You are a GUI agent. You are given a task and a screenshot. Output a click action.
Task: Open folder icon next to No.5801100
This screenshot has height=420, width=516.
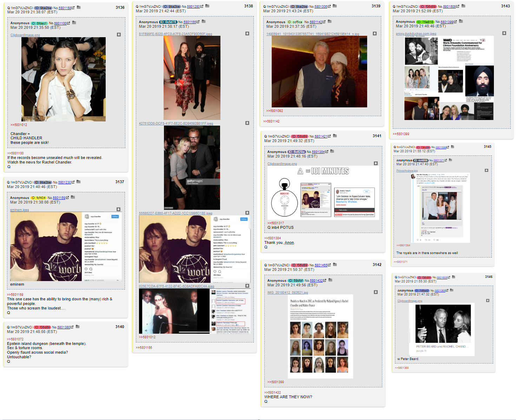74,23
